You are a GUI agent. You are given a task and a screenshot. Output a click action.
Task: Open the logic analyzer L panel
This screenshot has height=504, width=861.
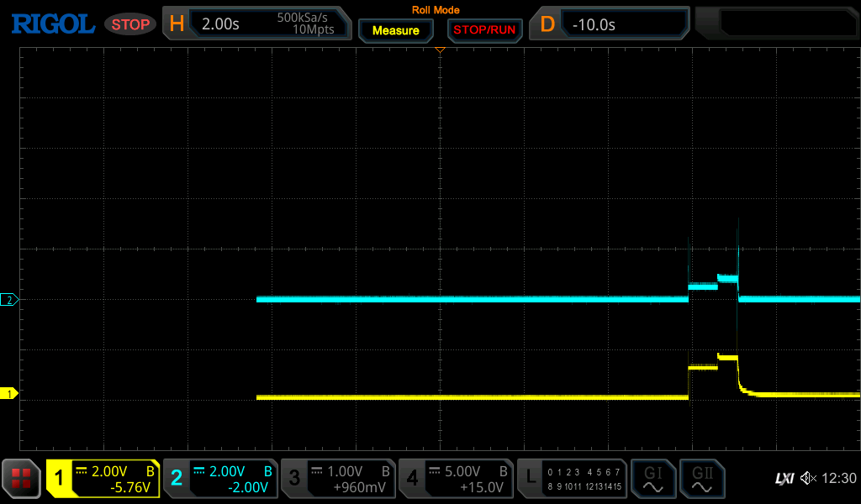(x=531, y=478)
